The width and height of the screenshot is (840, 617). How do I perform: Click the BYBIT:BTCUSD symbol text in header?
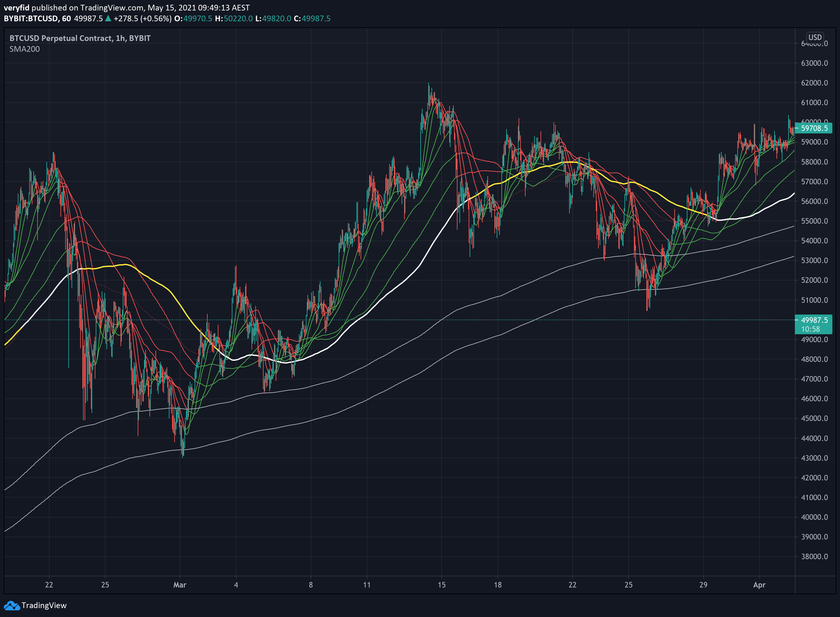point(31,18)
